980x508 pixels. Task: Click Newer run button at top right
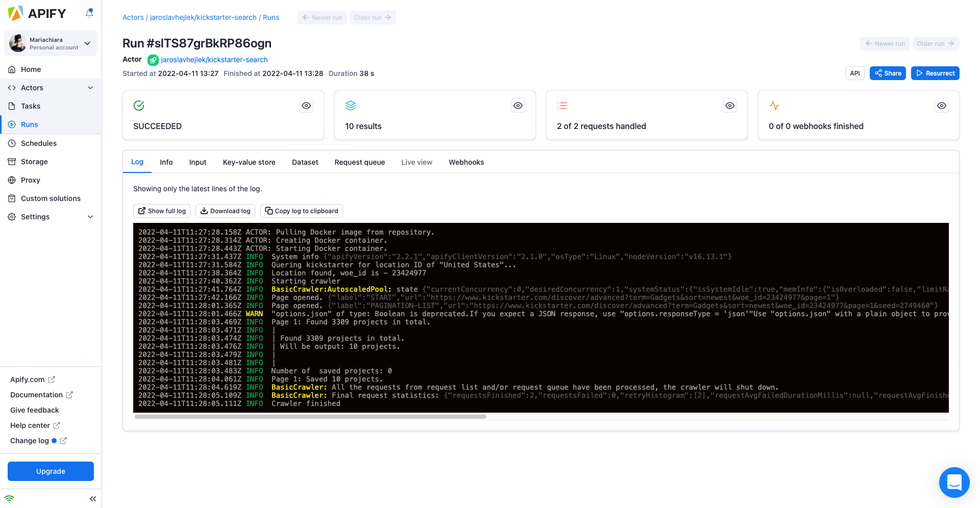pos(885,44)
